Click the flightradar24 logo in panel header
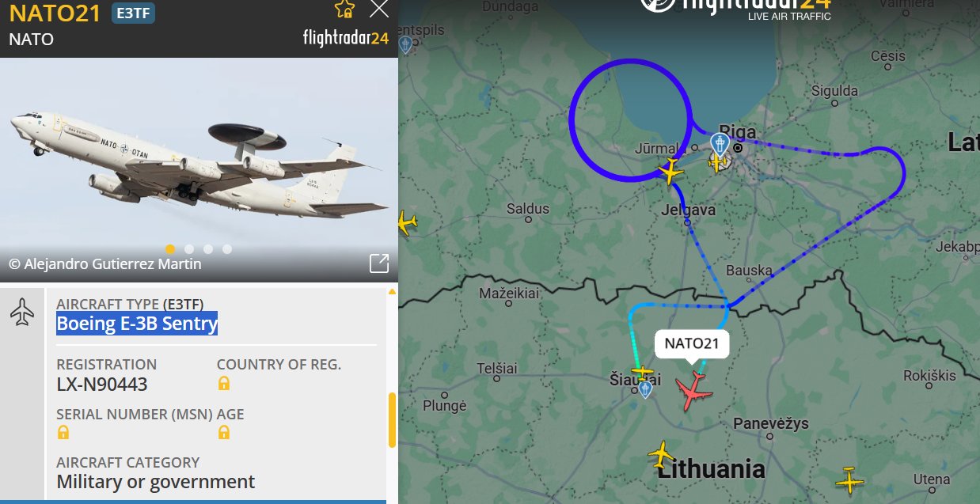This screenshot has width=980, height=504. (346, 38)
